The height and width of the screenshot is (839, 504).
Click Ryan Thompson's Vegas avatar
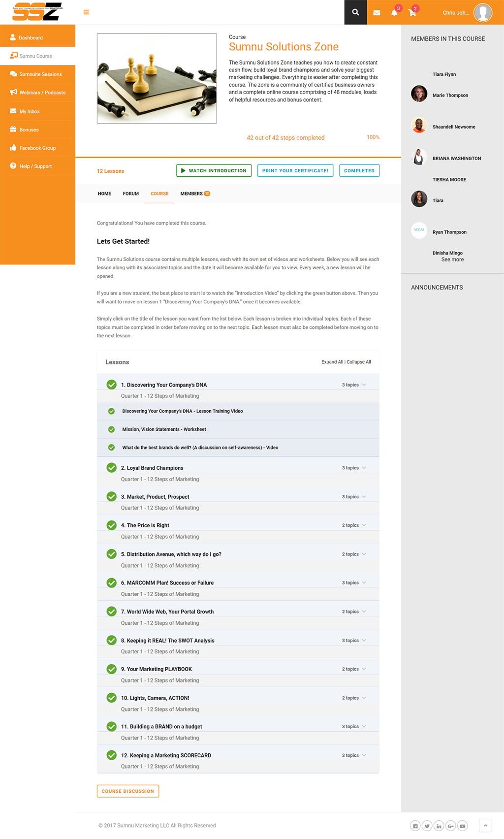(419, 230)
